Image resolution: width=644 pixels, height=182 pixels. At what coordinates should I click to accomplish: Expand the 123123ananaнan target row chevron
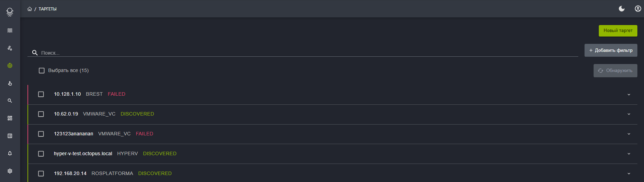click(x=629, y=134)
